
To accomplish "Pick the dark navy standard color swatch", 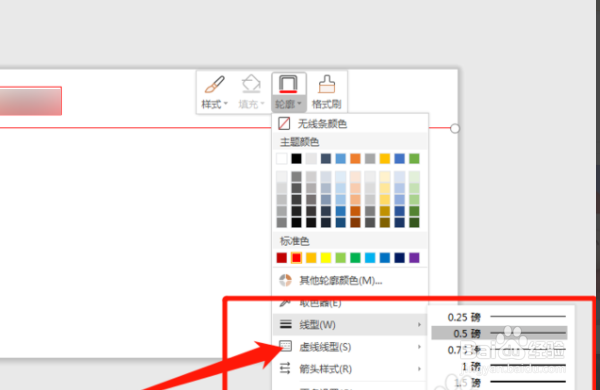I will [399, 258].
